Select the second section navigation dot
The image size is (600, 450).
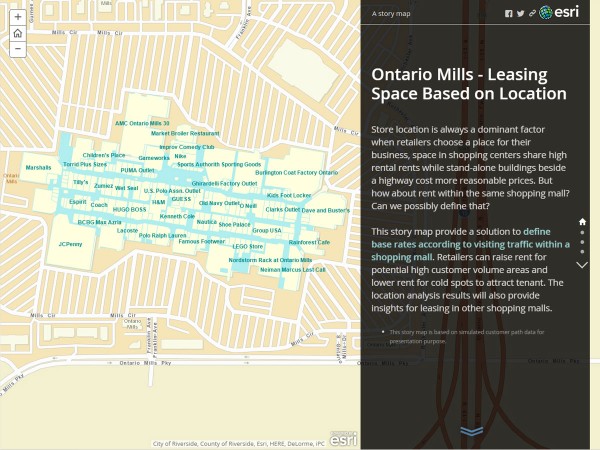583,243
